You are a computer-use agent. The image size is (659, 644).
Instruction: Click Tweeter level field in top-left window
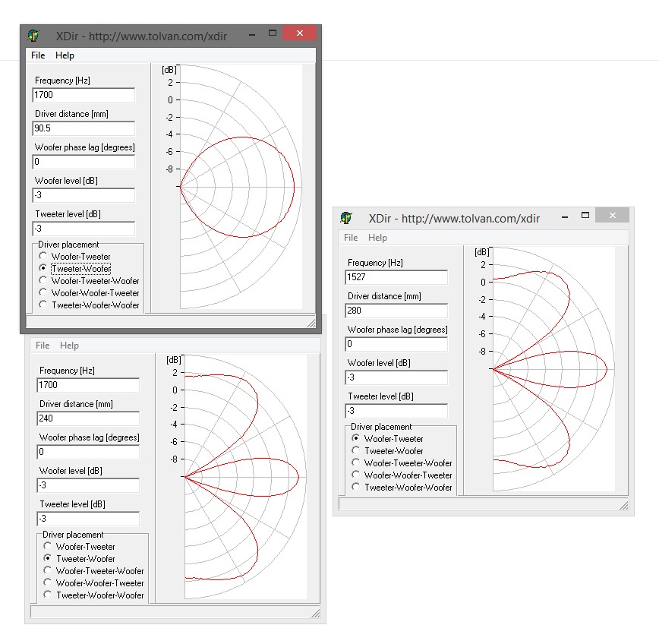[84, 229]
